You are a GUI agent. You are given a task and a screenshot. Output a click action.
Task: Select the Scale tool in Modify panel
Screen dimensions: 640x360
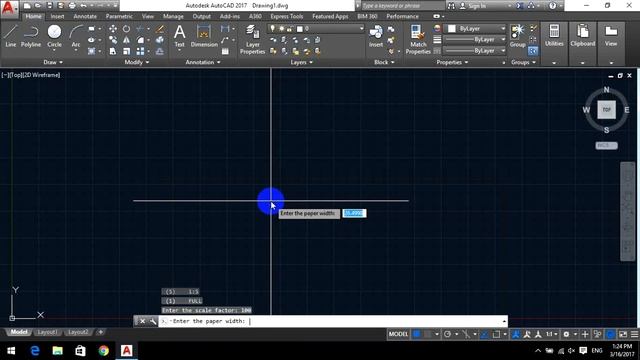pyautogui.click(x=127, y=51)
